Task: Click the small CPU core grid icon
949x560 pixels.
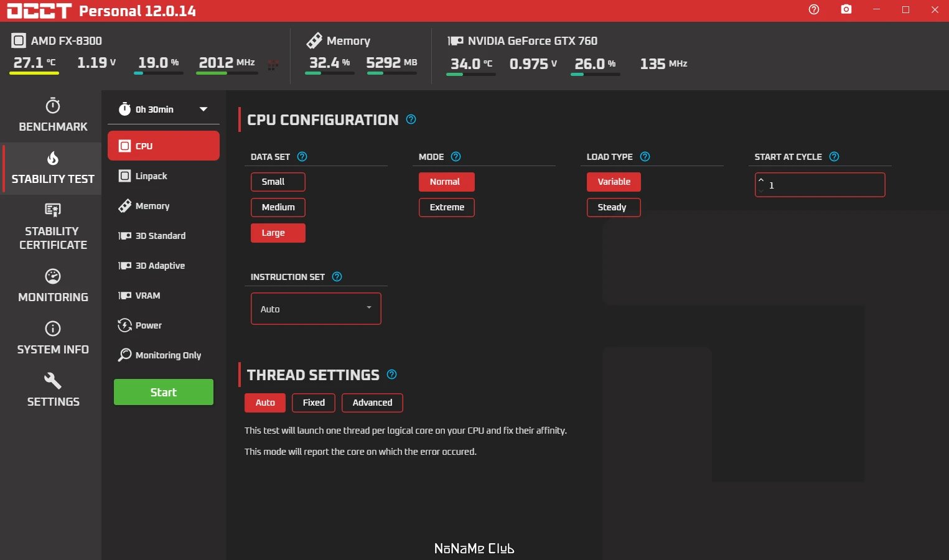Action: coord(273,65)
